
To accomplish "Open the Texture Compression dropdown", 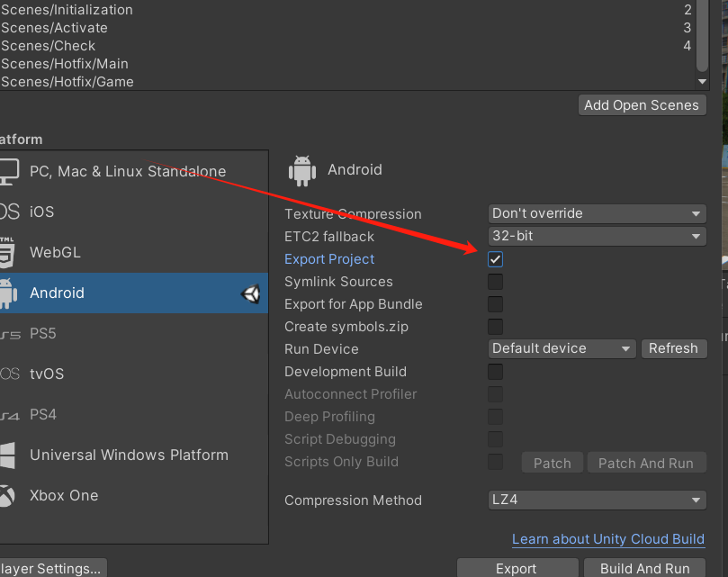I will [x=597, y=213].
